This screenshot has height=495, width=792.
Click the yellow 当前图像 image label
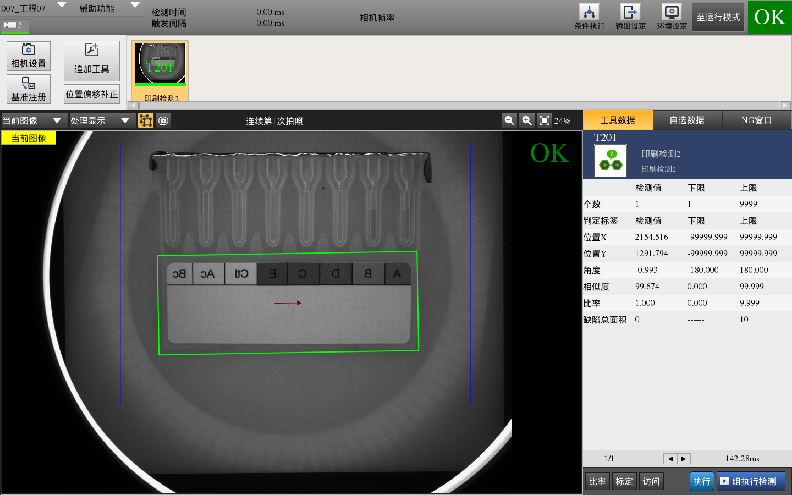[29, 138]
